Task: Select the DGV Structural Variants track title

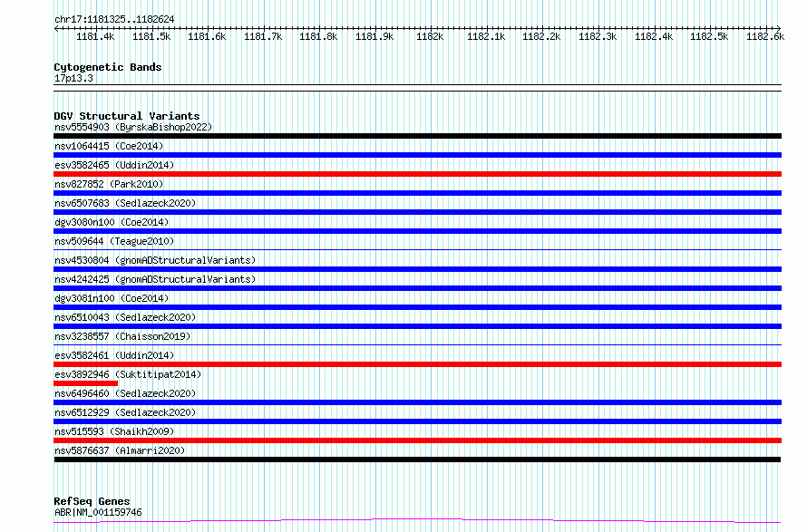Action: point(127,116)
